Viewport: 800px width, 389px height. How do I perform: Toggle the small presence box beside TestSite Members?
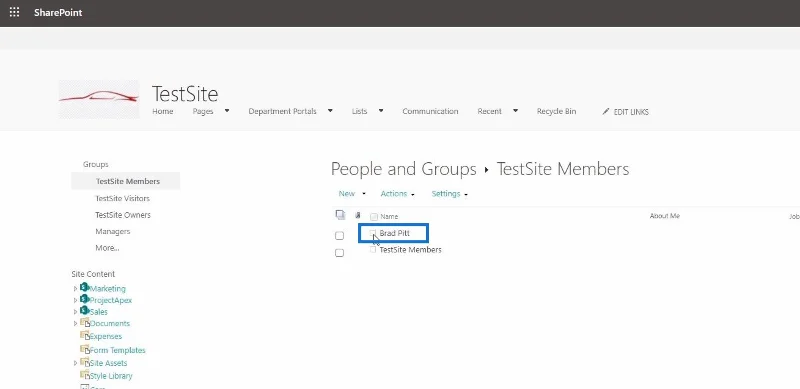373,250
